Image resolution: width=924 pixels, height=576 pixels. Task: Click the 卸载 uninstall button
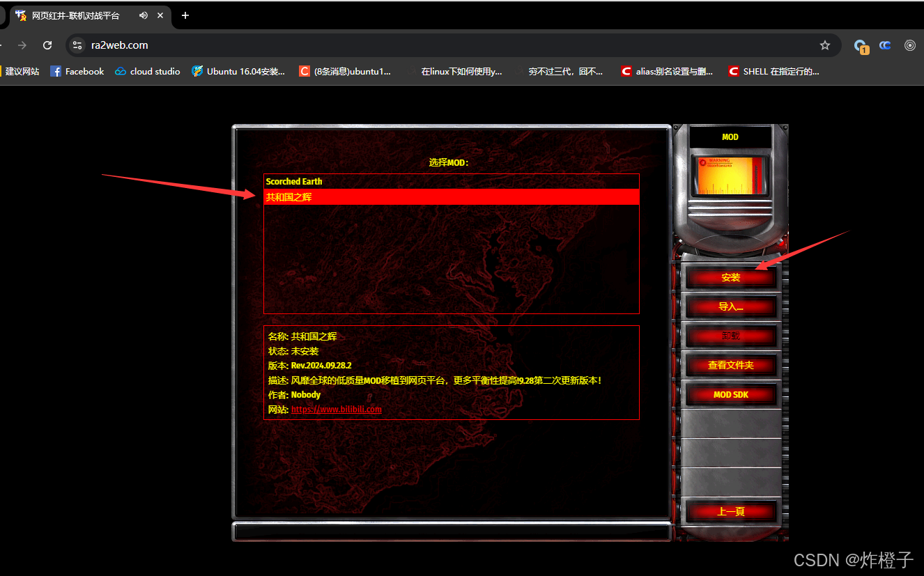730,336
